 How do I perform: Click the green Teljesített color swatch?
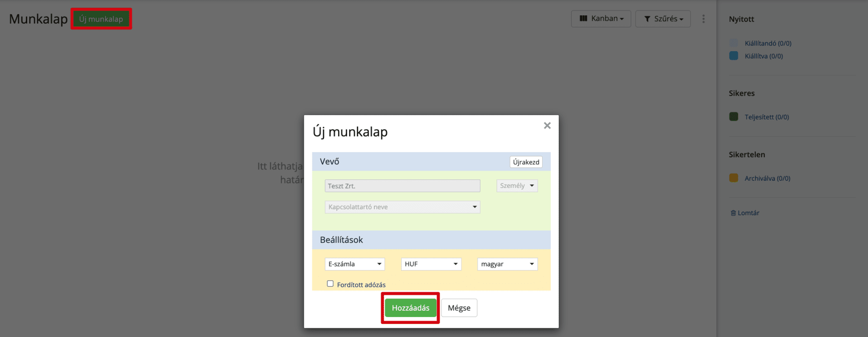coord(733,116)
